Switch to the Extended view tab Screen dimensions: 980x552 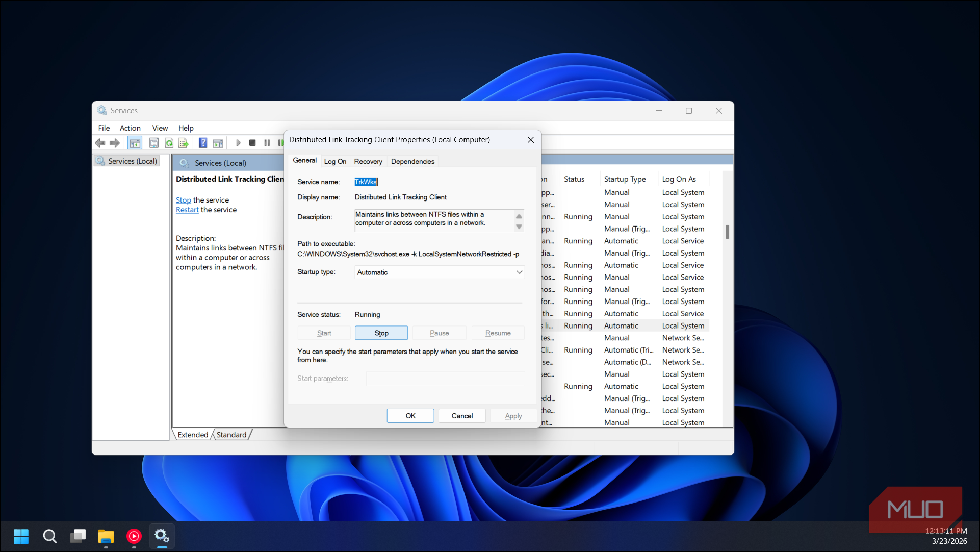(193, 435)
